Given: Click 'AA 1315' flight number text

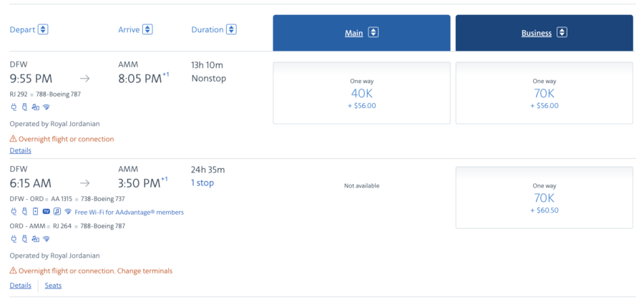Looking at the screenshot, I should pyautogui.click(x=62, y=199).
